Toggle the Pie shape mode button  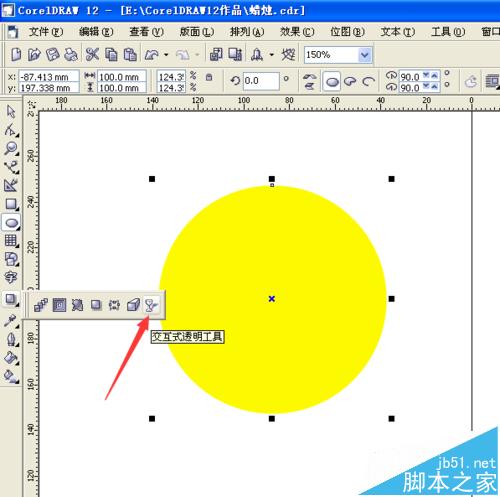(350, 81)
